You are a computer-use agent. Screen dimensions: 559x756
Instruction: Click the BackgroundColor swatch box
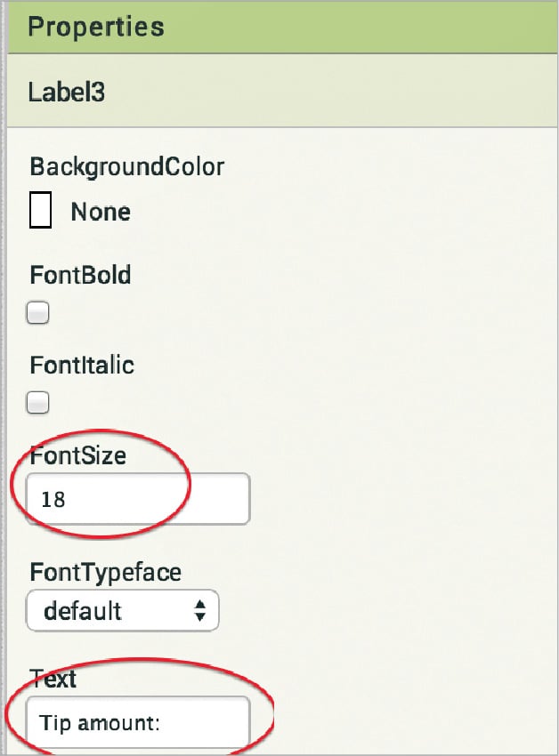(x=40, y=211)
